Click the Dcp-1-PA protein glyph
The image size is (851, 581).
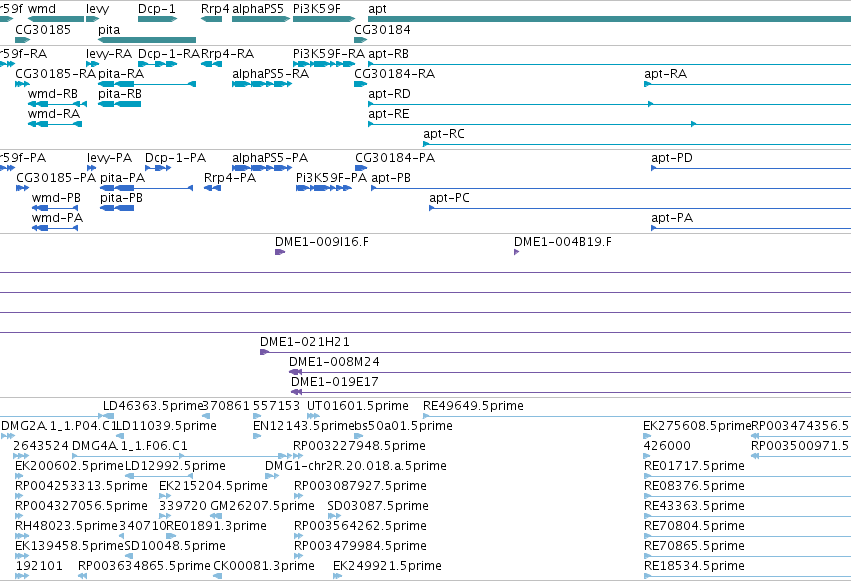[x=158, y=168]
